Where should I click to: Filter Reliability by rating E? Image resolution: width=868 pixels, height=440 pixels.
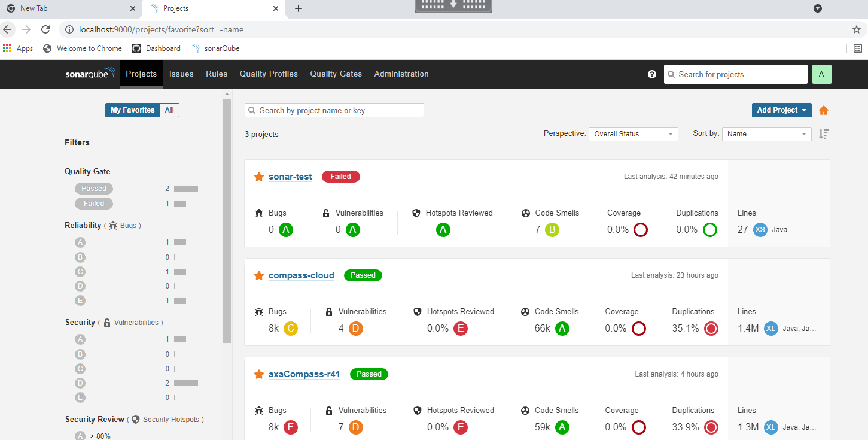80,301
